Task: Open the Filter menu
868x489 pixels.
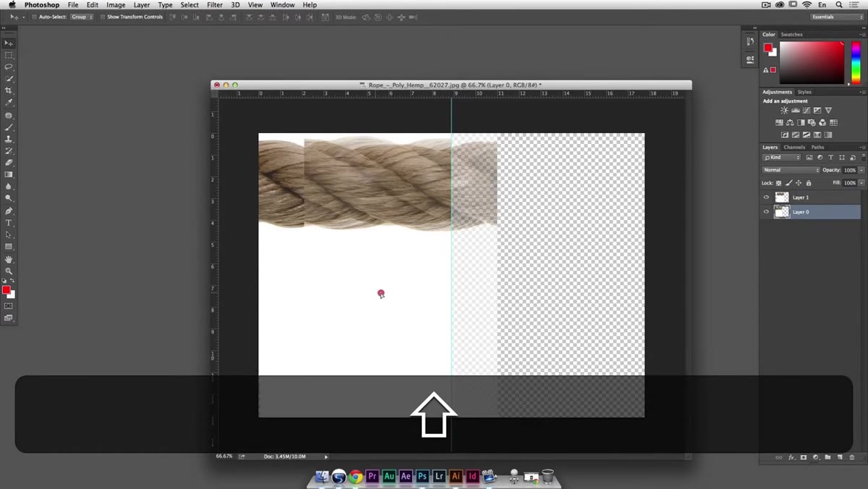Action: (215, 5)
